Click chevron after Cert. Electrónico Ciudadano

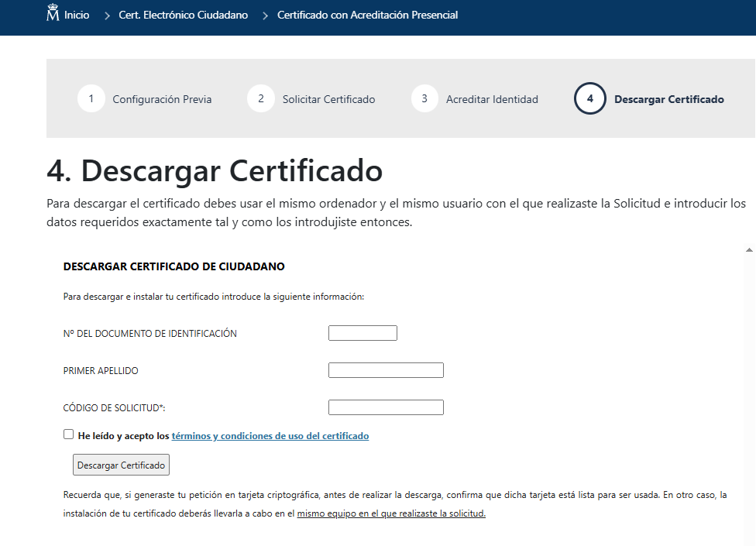(265, 16)
